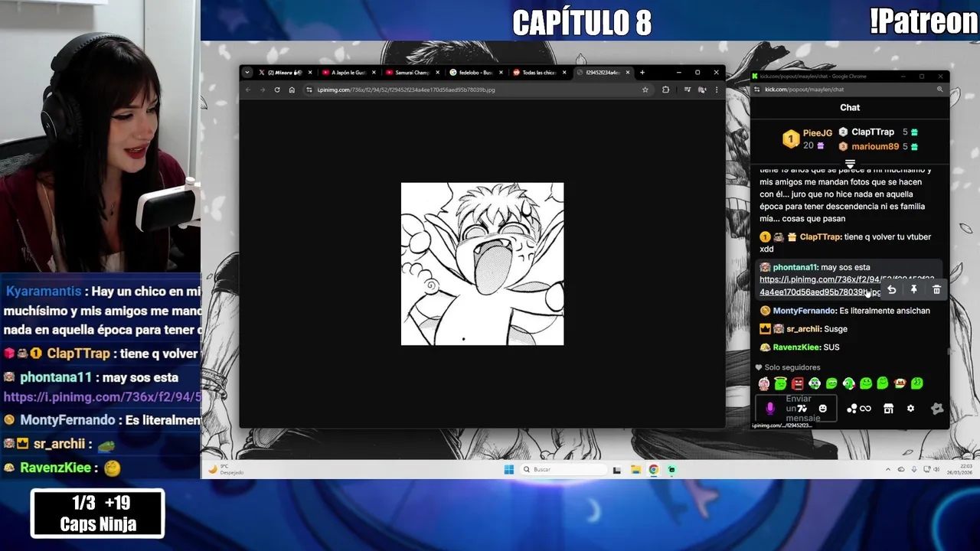The height and width of the screenshot is (551, 980).
Task: Open the tab search dropdown
Action: pos(247,73)
